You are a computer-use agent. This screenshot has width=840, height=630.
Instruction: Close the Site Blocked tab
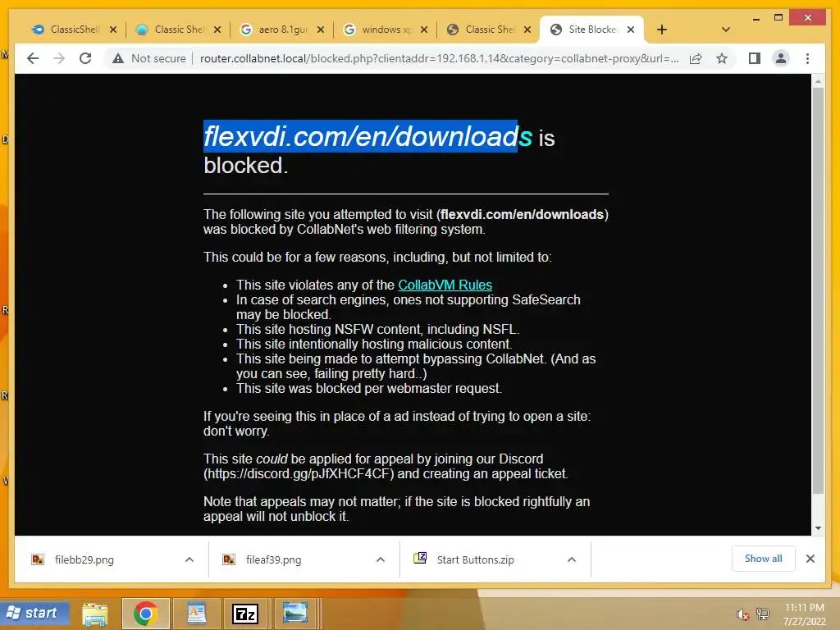[x=631, y=30]
